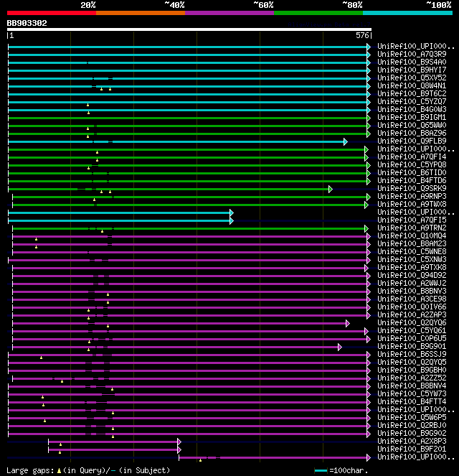Select the UniRef100_C5XNW3 label
The height and width of the screenshot is (476, 459).
412,259
